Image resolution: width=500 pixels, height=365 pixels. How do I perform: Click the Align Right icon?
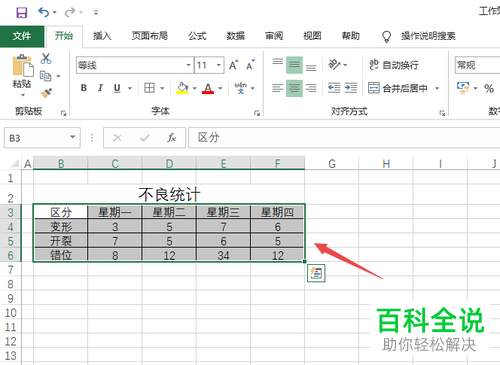tap(311, 88)
